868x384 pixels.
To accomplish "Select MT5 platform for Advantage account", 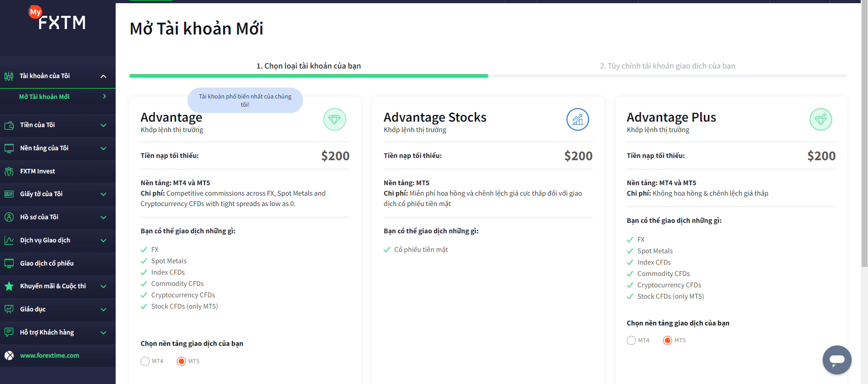I will point(181,361).
